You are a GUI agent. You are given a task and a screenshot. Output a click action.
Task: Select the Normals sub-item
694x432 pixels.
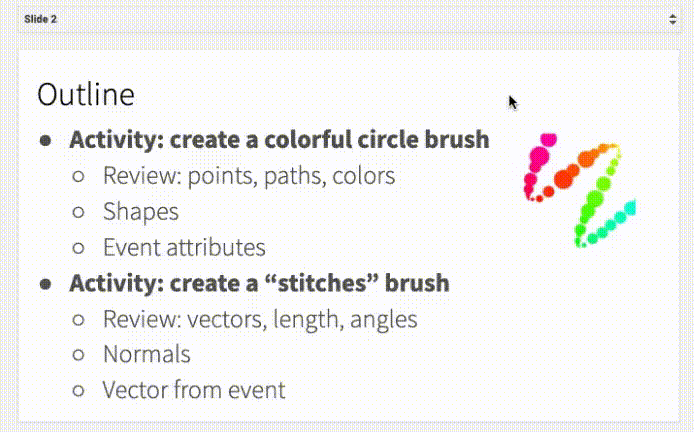[146, 354]
